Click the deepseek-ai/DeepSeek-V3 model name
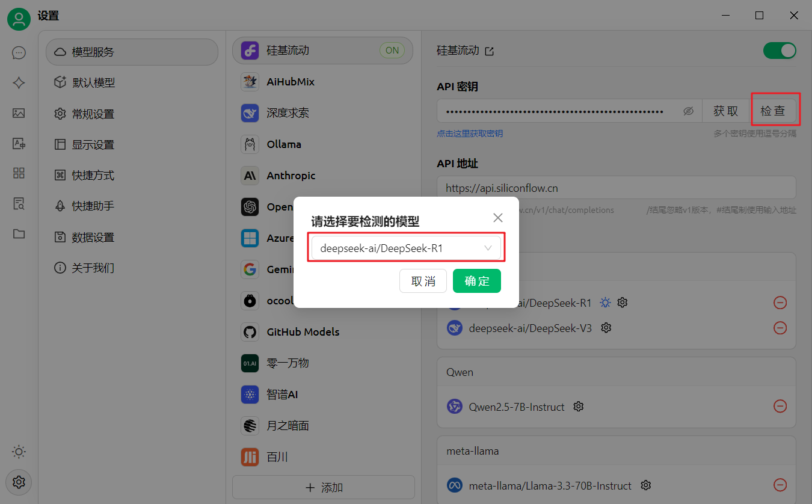Viewport: 812px width, 504px height. [x=531, y=328]
